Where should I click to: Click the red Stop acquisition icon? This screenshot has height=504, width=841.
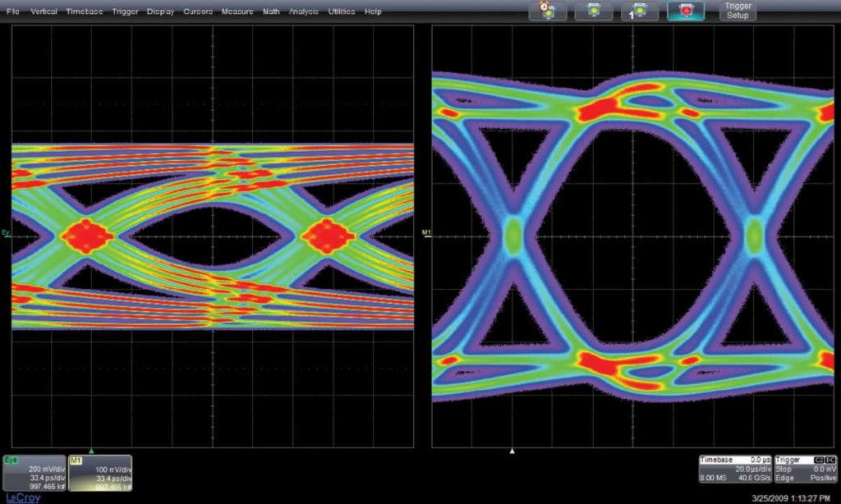[685, 11]
